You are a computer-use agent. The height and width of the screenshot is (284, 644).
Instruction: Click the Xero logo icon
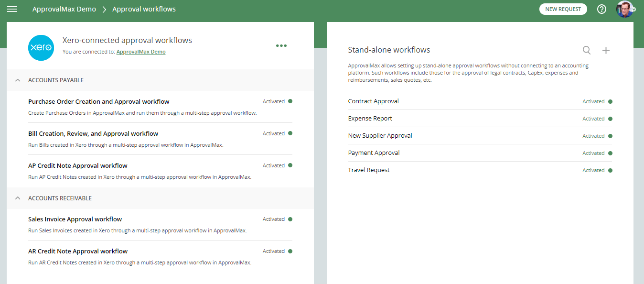click(x=41, y=47)
